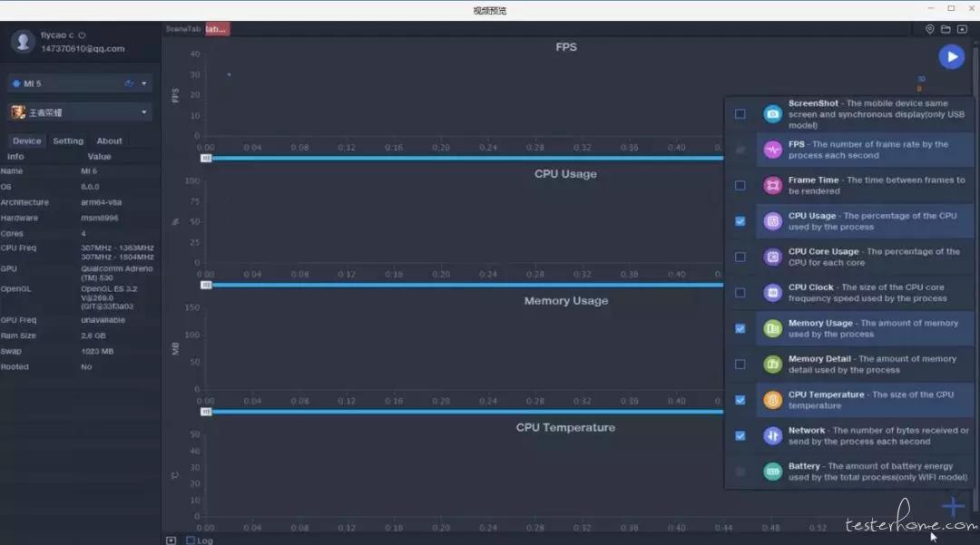
Task: Click the CPU Usage chart timeline slider handle
Action: click(x=206, y=286)
